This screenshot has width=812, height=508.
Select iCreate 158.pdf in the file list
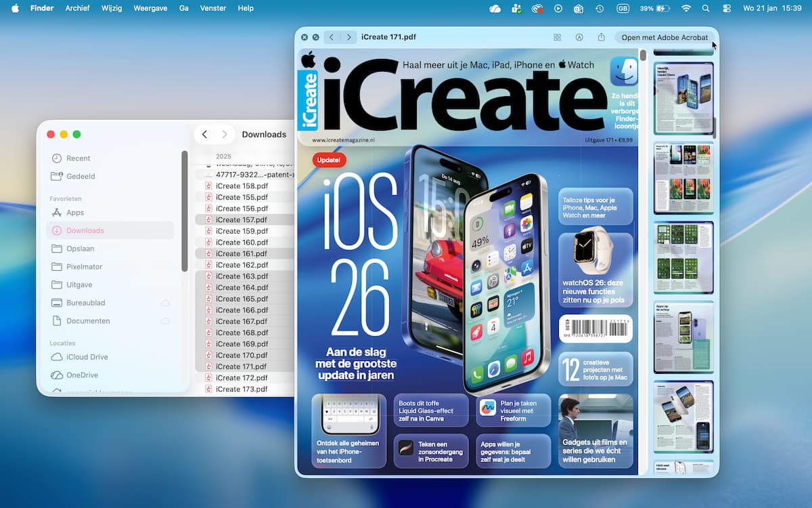(x=242, y=186)
